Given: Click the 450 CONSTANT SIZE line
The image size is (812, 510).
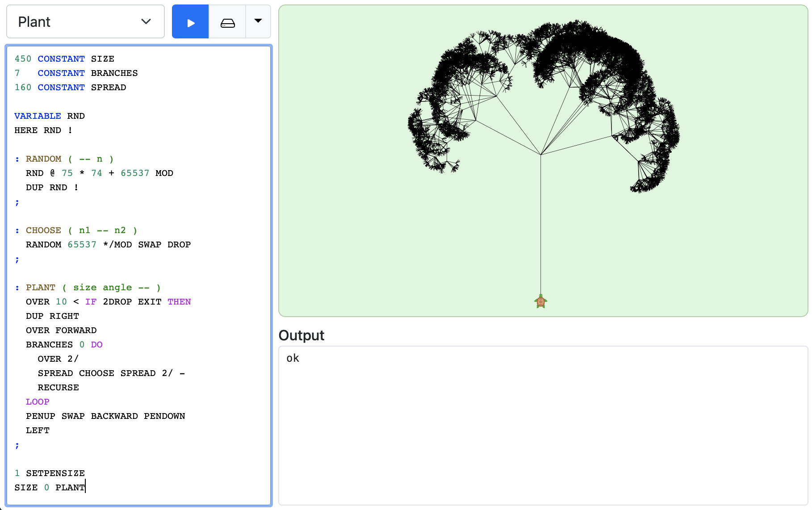Looking at the screenshot, I should coord(64,59).
